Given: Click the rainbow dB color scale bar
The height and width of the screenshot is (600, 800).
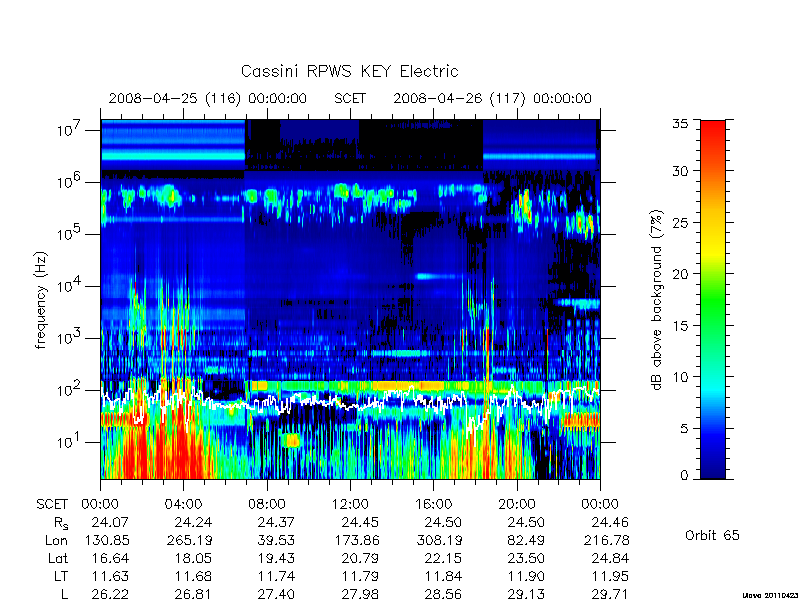Looking at the screenshot, I should [713, 299].
